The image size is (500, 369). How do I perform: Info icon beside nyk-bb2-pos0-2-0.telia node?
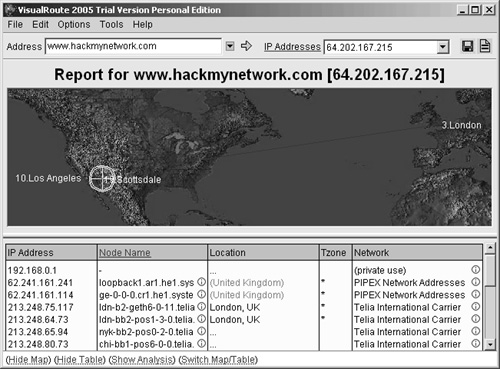coord(201,331)
